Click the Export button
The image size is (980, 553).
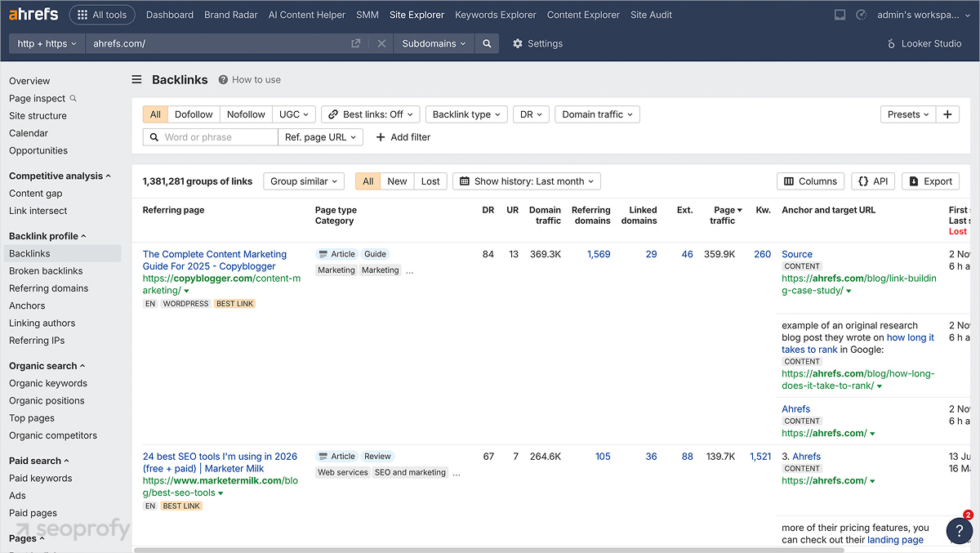(930, 181)
